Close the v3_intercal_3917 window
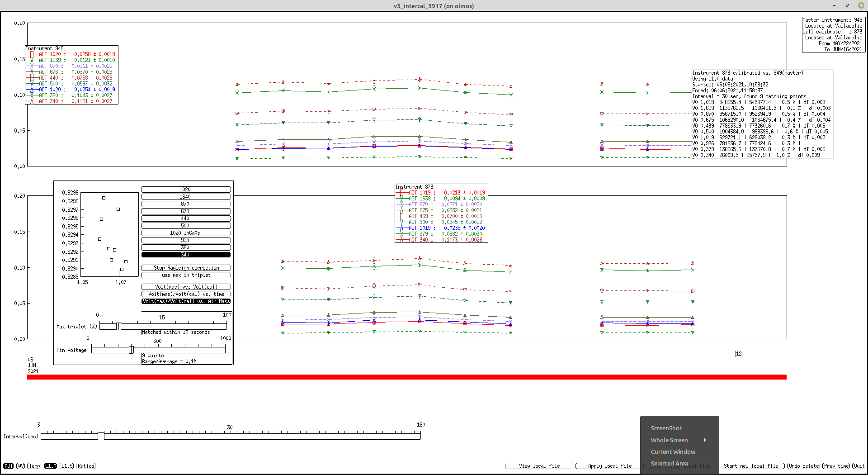The image size is (868, 475). click(x=861, y=5)
